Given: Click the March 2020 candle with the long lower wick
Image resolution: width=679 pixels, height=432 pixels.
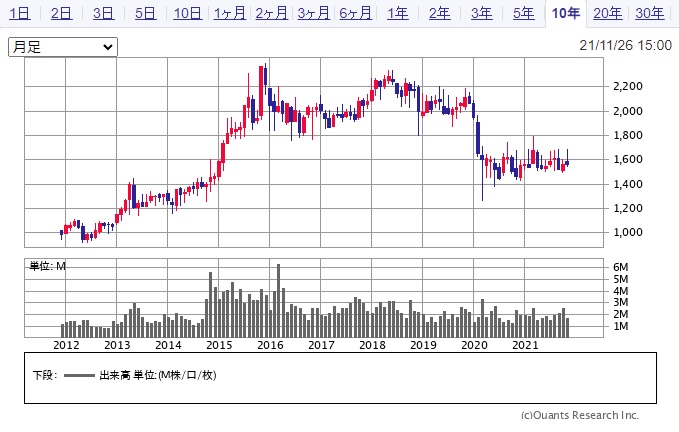Looking at the screenshot, I should (x=482, y=174).
